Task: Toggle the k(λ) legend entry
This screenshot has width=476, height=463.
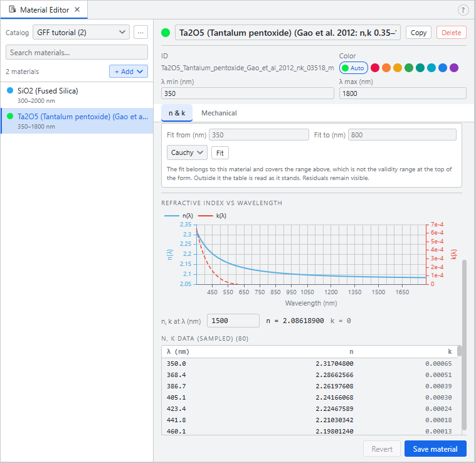Action: (x=212, y=216)
